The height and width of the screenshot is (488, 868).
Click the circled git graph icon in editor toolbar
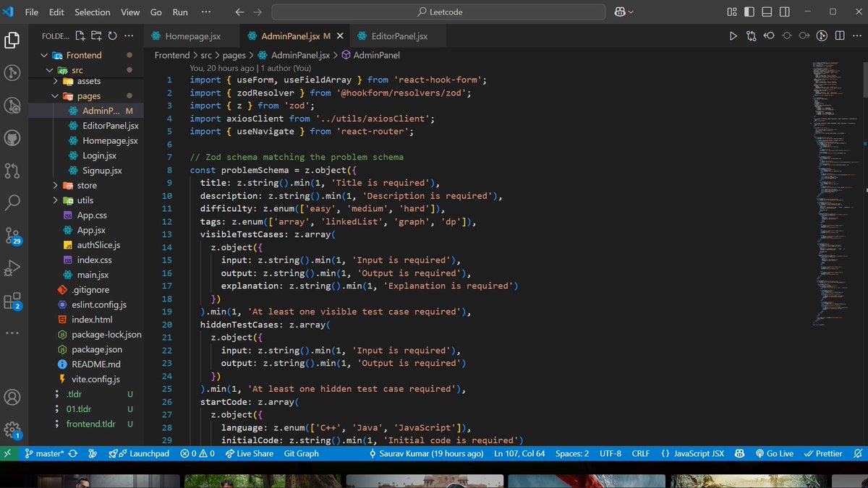pos(822,35)
